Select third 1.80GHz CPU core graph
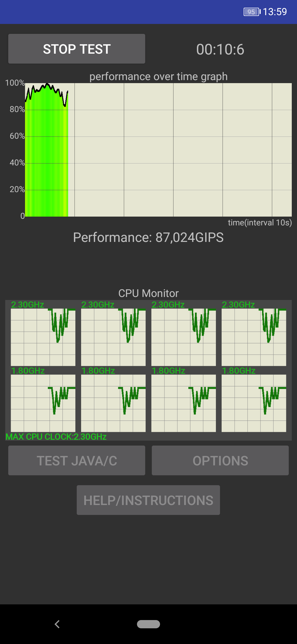 pos(183,403)
